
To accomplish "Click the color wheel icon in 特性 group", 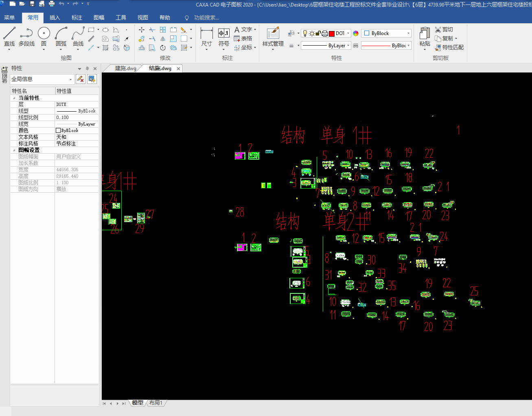I will (x=356, y=33).
